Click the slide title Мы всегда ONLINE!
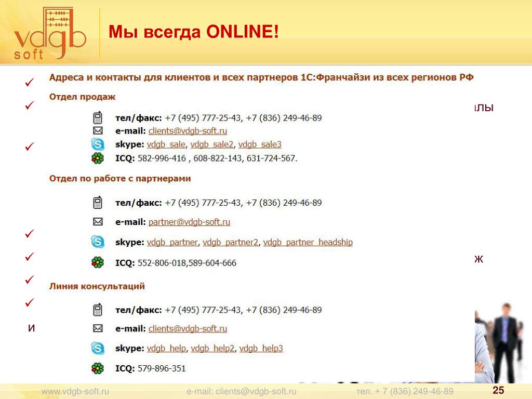 click(x=193, y=32)
